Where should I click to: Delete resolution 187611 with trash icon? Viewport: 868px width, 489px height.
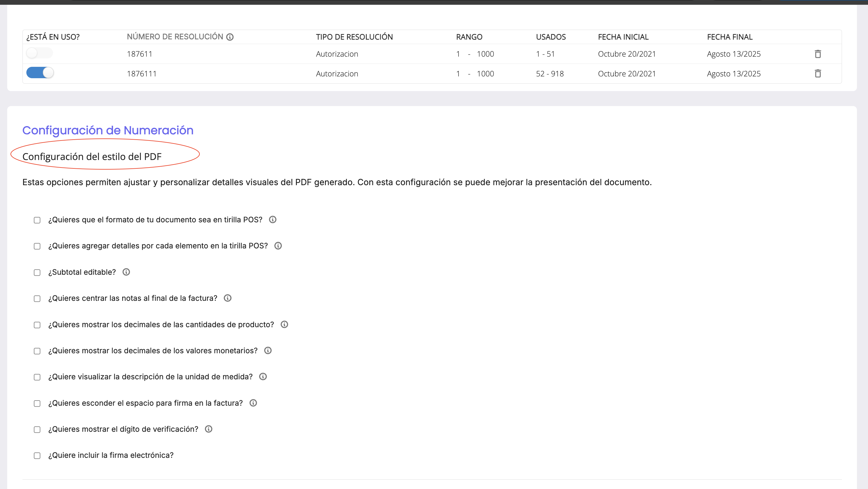pyautogui.click(x=818, y=54)
